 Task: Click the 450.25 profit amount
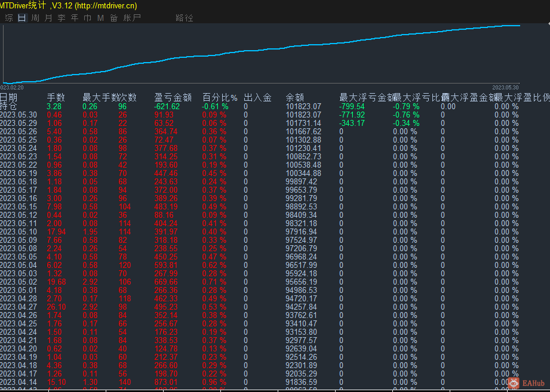point(166,257)
